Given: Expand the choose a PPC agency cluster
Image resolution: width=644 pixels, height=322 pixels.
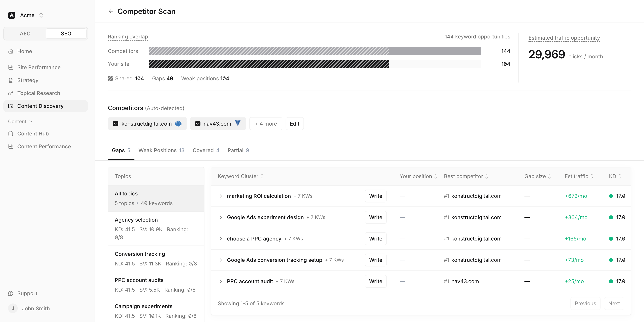Looking at the screenshot, I should point(221,238).
